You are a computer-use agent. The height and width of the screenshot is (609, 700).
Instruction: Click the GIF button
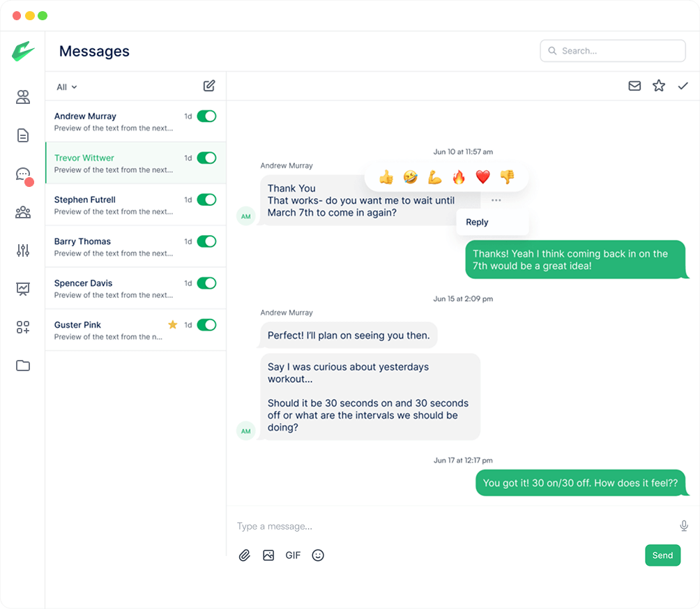[x=293, y=555]
